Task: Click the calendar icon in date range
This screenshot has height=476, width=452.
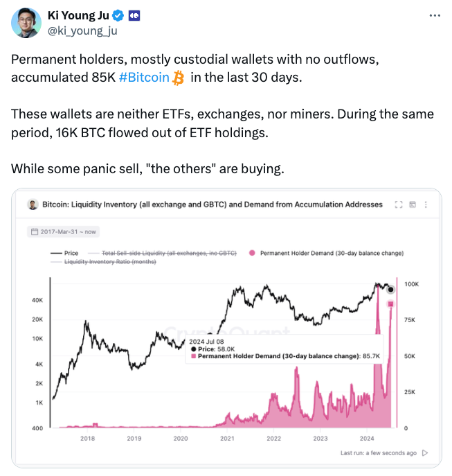Action: click(x=35, y=231)
